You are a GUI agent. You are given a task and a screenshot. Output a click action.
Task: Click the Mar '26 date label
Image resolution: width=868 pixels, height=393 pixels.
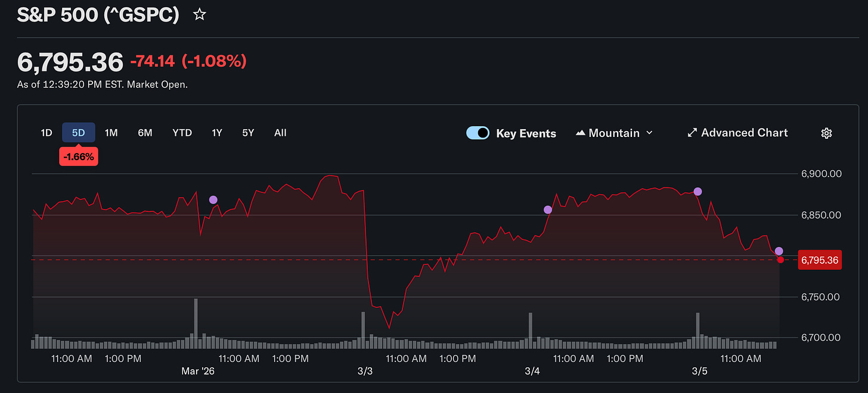[x=197, y=372]
